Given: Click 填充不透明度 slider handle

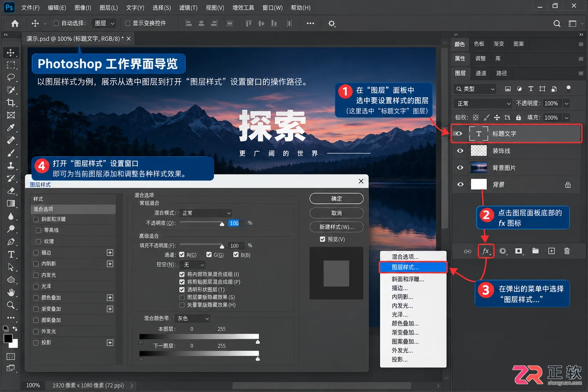Looking at the screenshot, I should pos(222,246).
